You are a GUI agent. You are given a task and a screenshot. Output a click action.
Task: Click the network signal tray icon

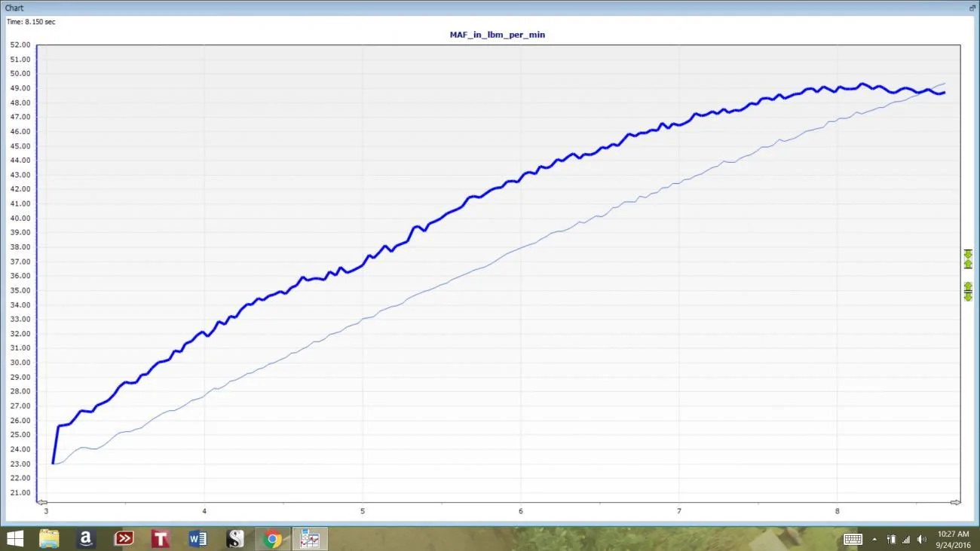tap(906, 539)
